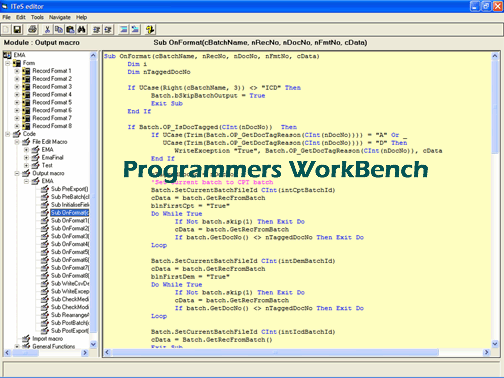The width and height of the screenshot is (504, 378).
Task: Outdent code with the outdent toolbar icon
Action: point(108,30)
